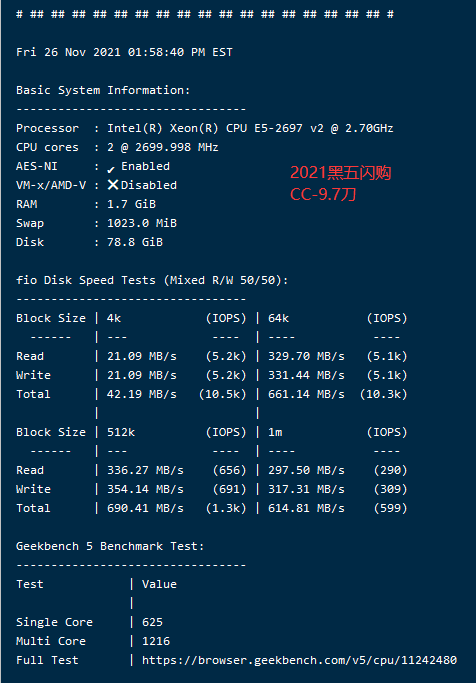Click the Geekbench 5 Benchmark Test heading
Image resolution: width=476 pixels, height=683 pixels.
110,546
